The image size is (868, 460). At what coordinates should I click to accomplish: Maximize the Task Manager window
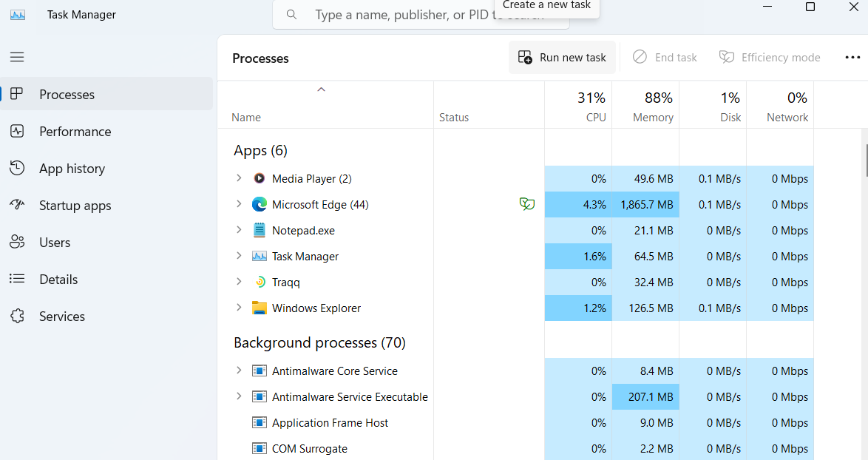pyautogui.click(x=810, y=7)
